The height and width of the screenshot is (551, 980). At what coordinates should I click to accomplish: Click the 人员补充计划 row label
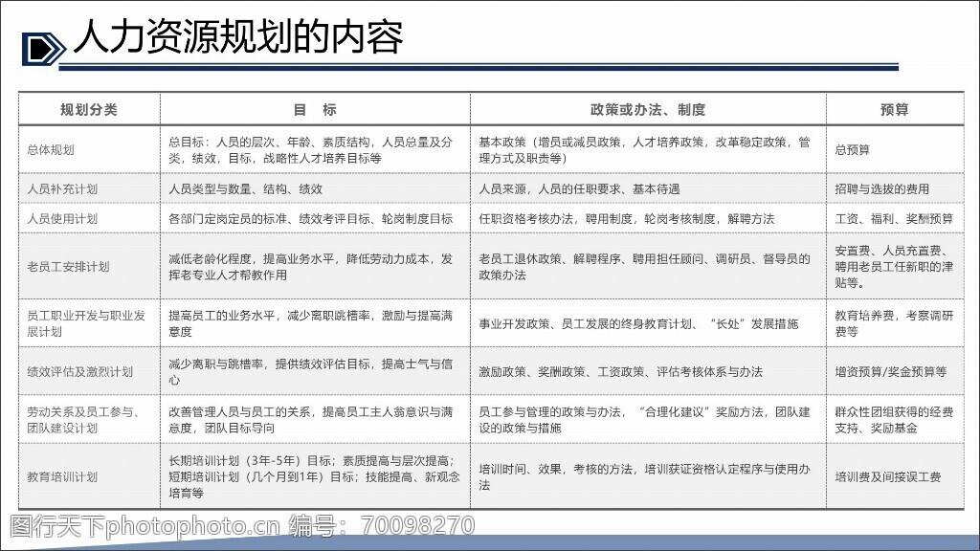(63, 189)
